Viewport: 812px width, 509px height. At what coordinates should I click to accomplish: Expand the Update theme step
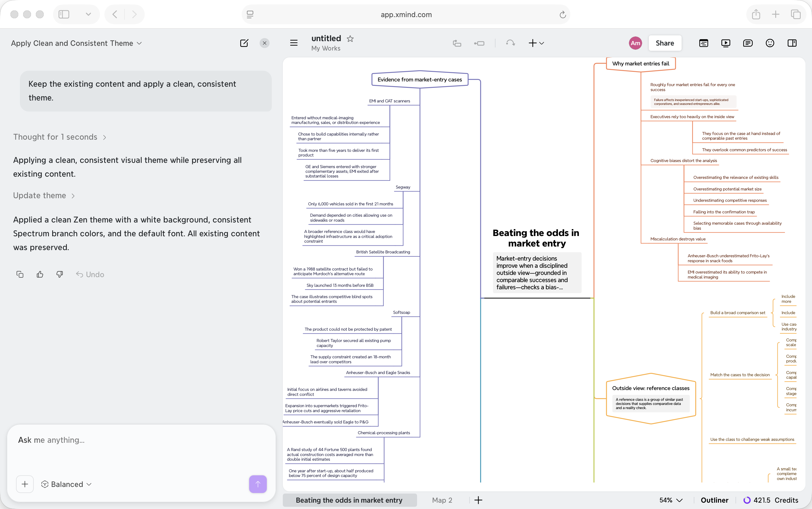point(44,196)
